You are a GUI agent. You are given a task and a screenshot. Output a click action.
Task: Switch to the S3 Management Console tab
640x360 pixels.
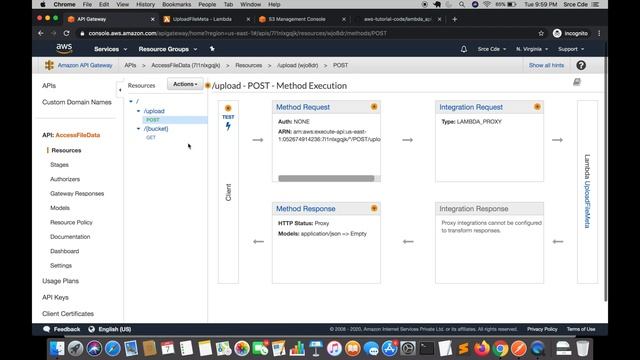[297, 19]
